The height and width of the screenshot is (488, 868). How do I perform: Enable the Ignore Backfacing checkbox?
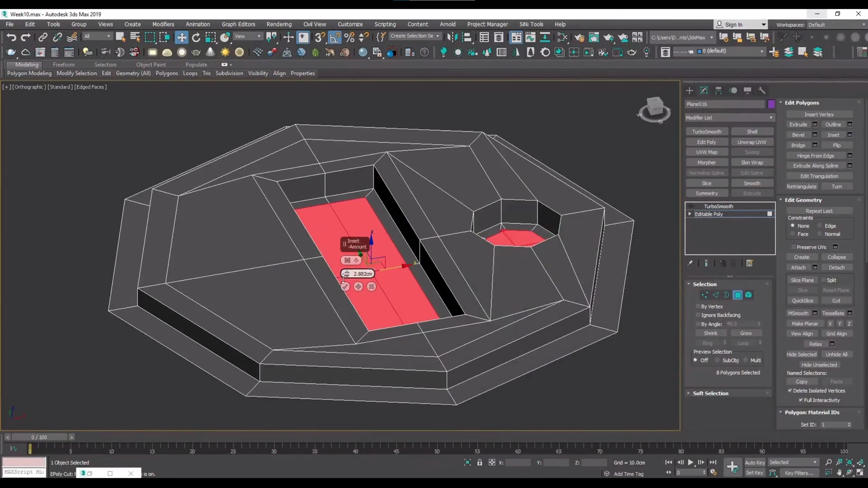point(698,315)
